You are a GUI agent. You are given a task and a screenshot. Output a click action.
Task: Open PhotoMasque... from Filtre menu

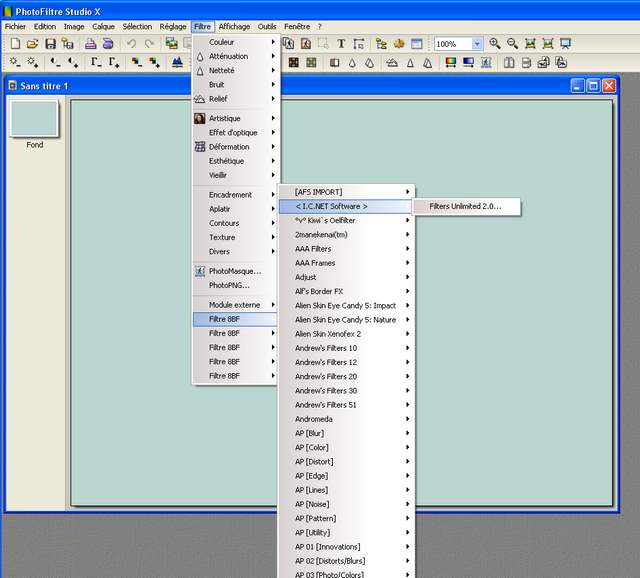[x=236, y=271]
